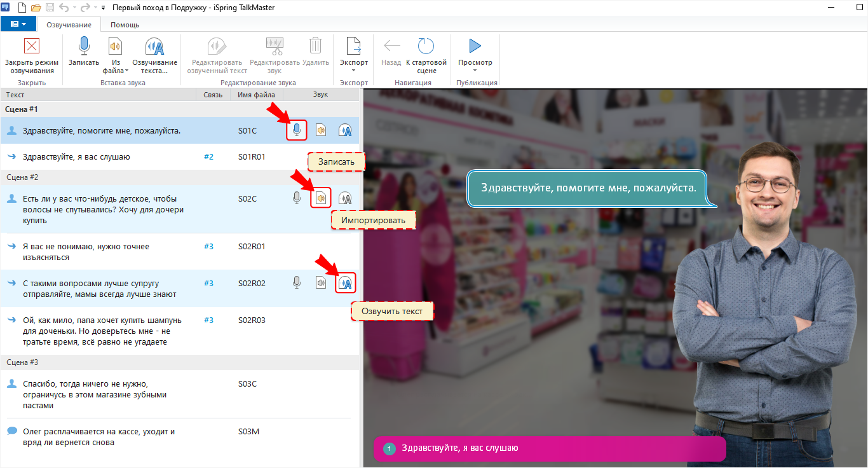Image resolution: width=868 pixels, height=468 pixels.
Task: Import an audio file for the S02R02 row
Action: [x=321, y=283]
